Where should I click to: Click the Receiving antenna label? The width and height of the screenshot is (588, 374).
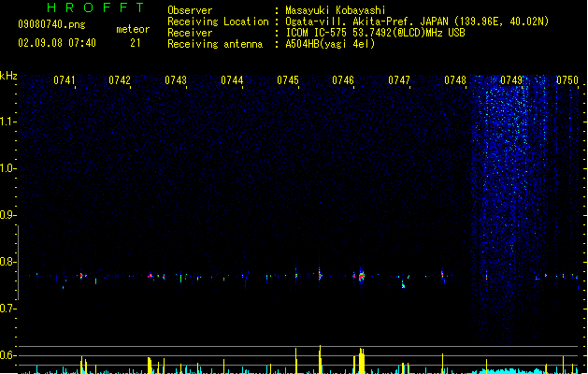click(x=215, y=44)
